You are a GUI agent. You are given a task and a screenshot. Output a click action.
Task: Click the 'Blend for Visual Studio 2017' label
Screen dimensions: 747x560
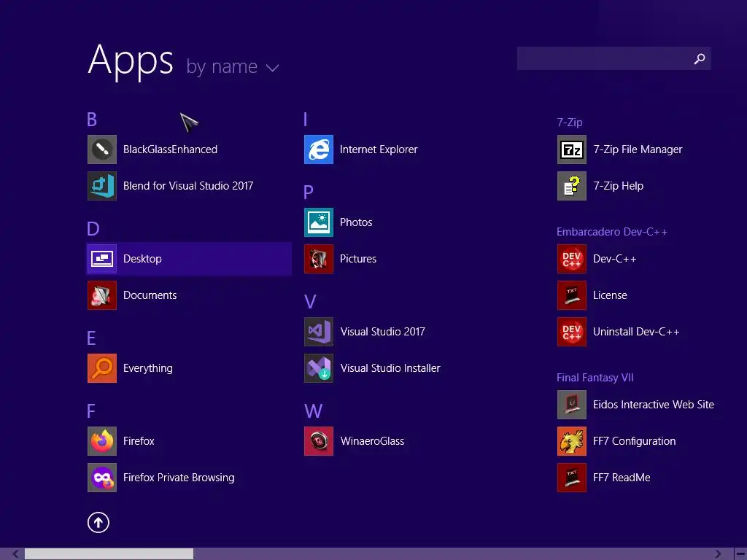tap(188, 186)
